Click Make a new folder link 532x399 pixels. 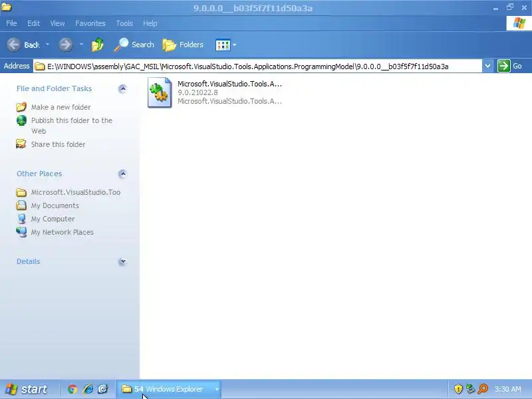[61, 107]
